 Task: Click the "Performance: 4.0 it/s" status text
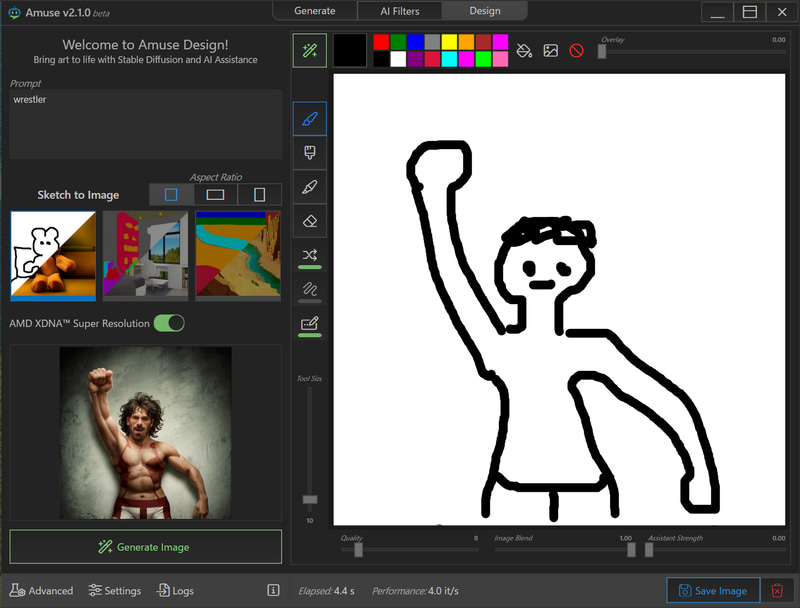click(x=415, y=591)
